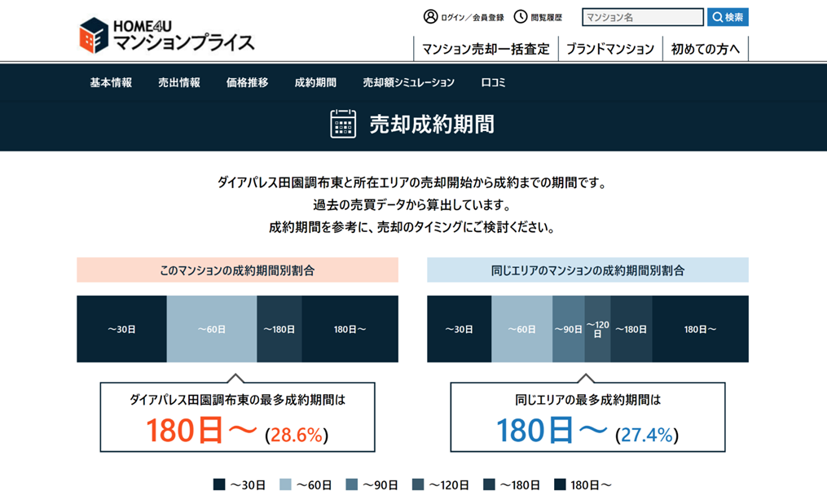Go to 基本情報 tab
The width and height of the screenshot is (827, 504).
coord(111,83)
